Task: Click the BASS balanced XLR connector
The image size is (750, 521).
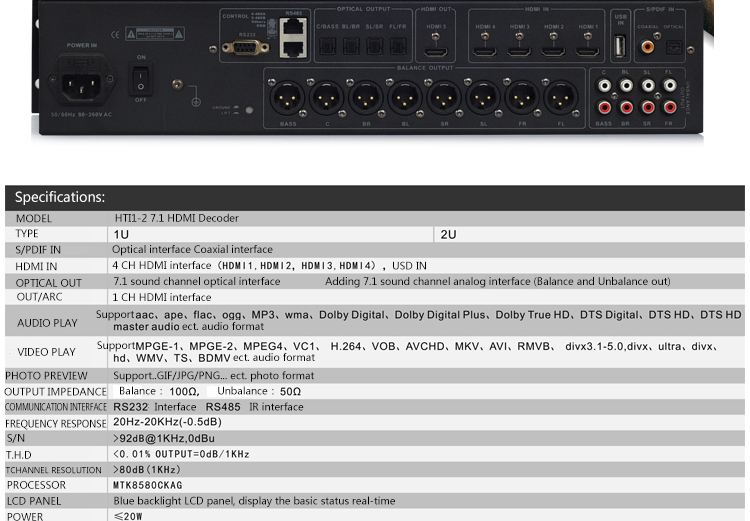Action: (x=287, y=99)
